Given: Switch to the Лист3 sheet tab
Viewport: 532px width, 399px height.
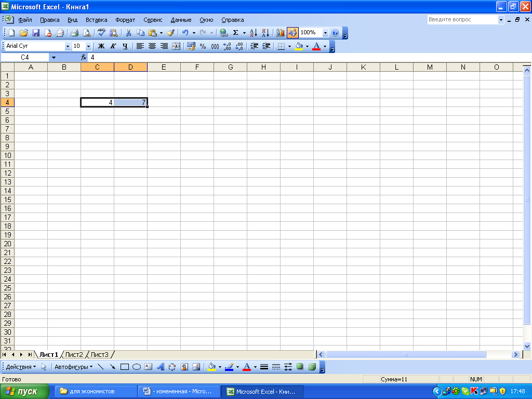Looking at the screenshot, I should [x=99, y=354].
